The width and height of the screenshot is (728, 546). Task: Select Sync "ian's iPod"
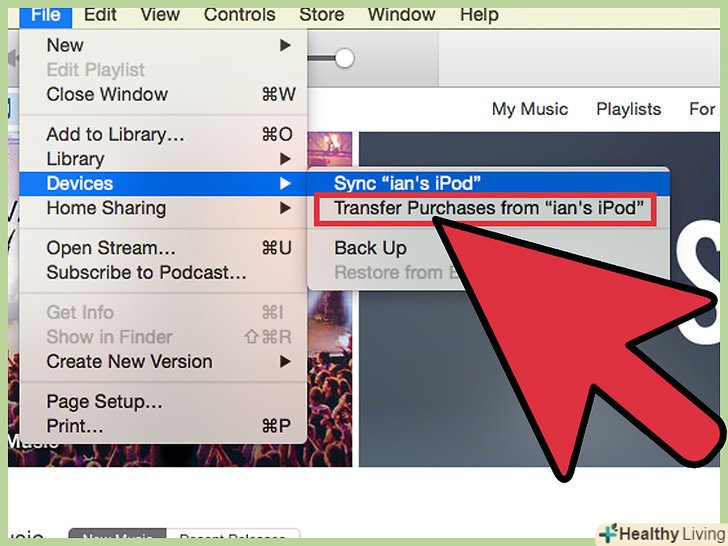(x=488, y=183)
